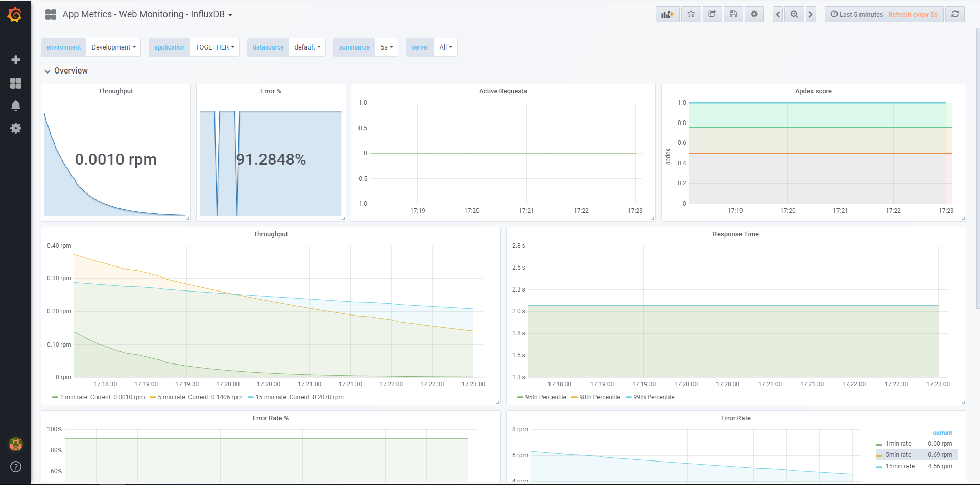
Task: Click the 0.0010 rpm throughput value
Action: click(x=116, y=160)
